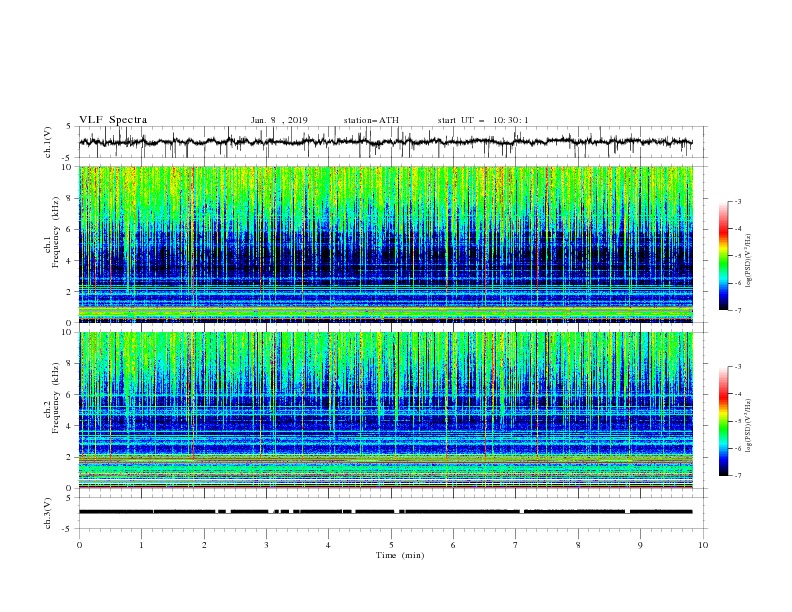Click the "5" tick on the time axis

pos(391,545)
